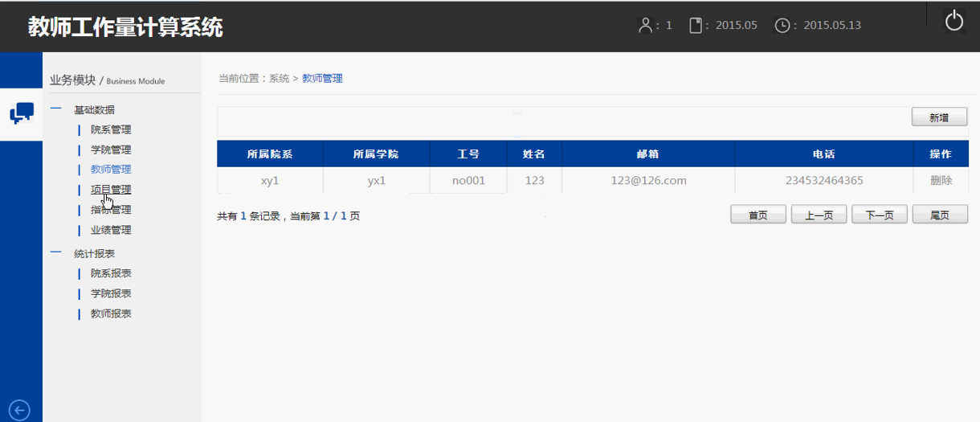This screenshot has height=422, width=980.
Task: Click the 所属学院 column header
Action: (376, 154)
